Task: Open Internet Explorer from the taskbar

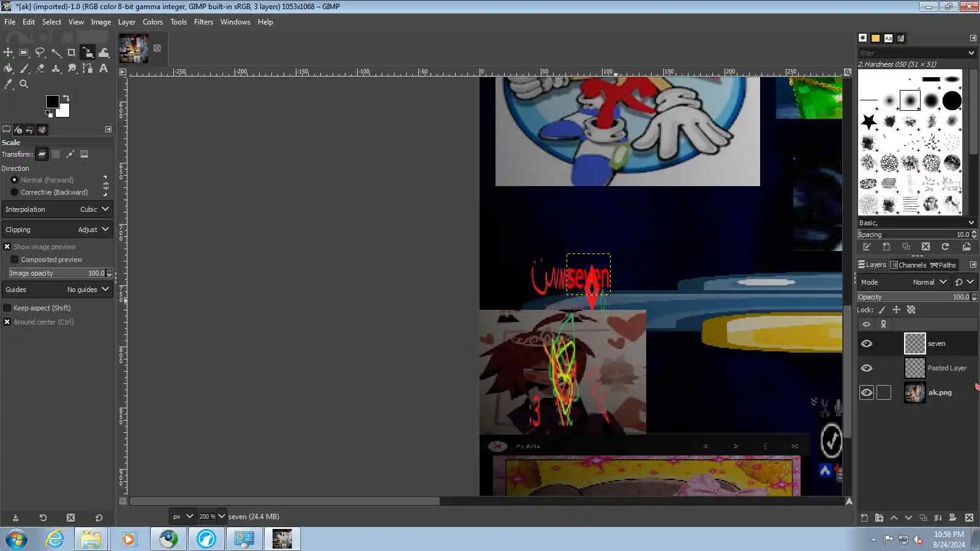Action: 55,539
